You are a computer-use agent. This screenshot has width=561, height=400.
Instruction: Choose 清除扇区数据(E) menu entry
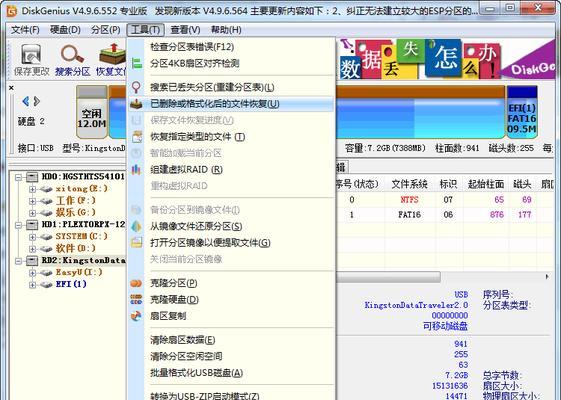click(x=231, y=340)
